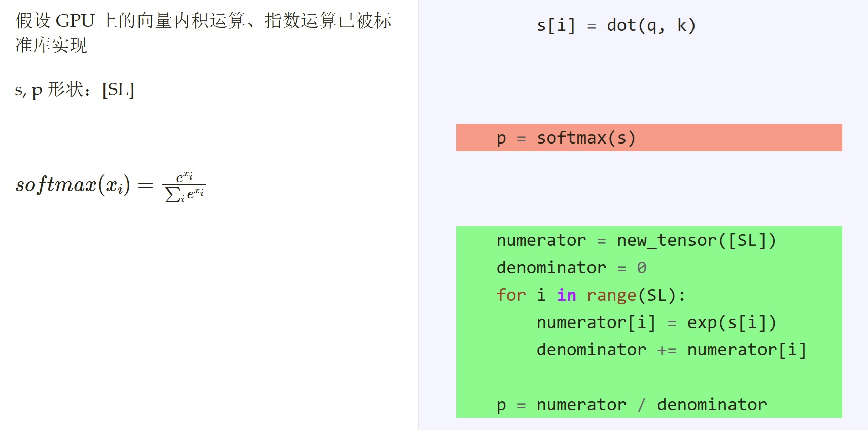Viewport: 868px width, 430px height.
Task: Click the 'dot' function name
Action: pyautogui.click(x=621, y=25)
